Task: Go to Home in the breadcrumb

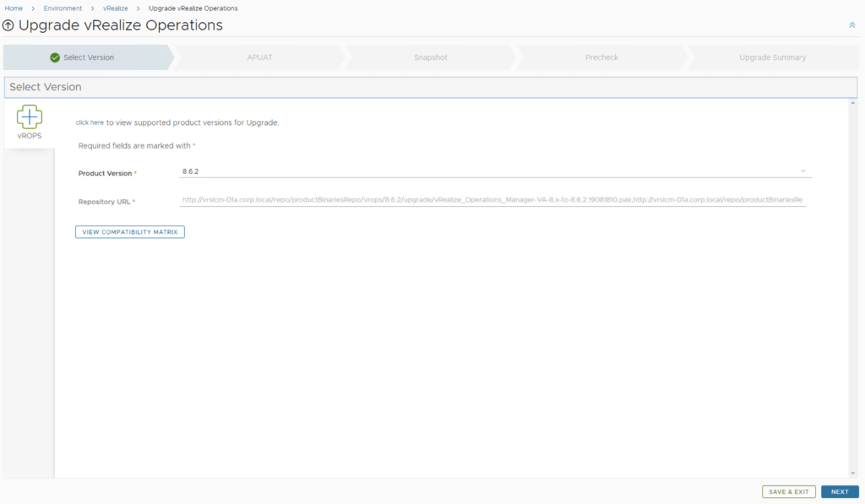Action: [x=14, y=8]
